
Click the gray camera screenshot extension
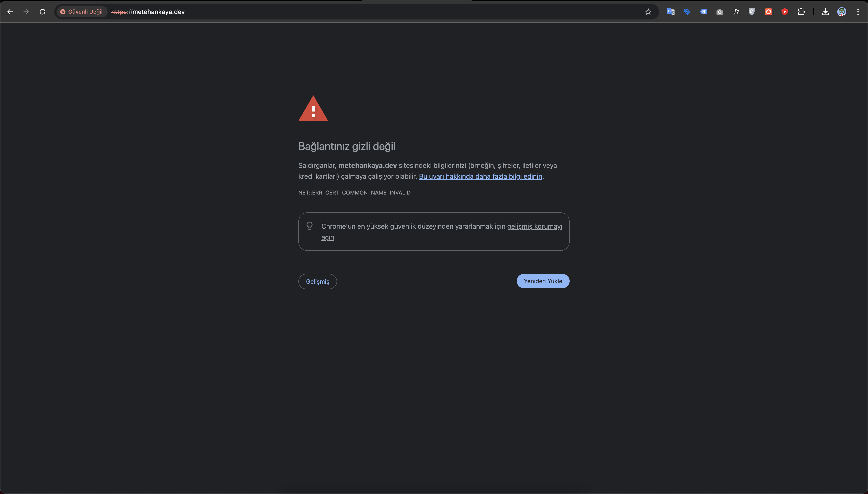719,12
